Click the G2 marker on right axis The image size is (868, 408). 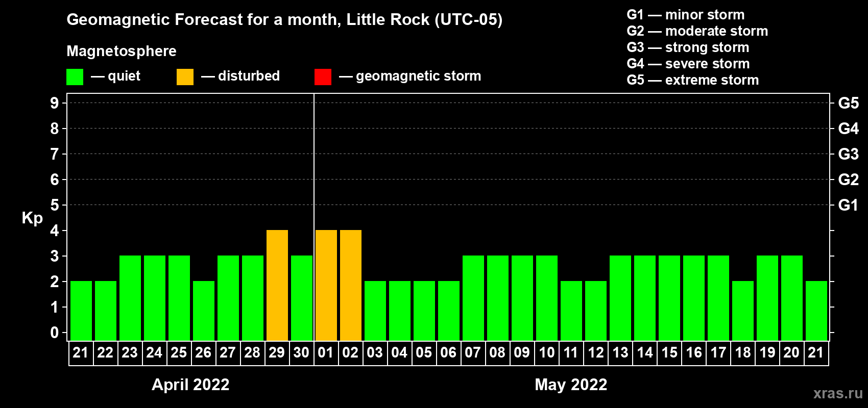[x=849, y=180]
